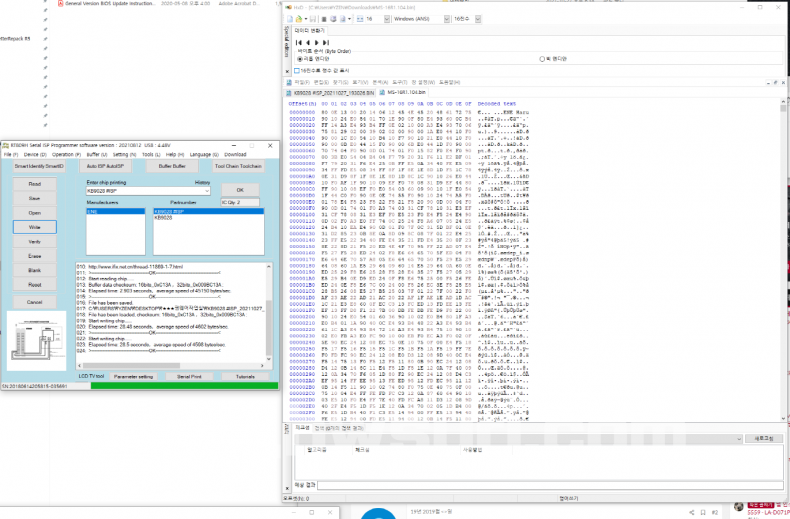
Task: Click the Auto ISP button
Action: [108, 166]
